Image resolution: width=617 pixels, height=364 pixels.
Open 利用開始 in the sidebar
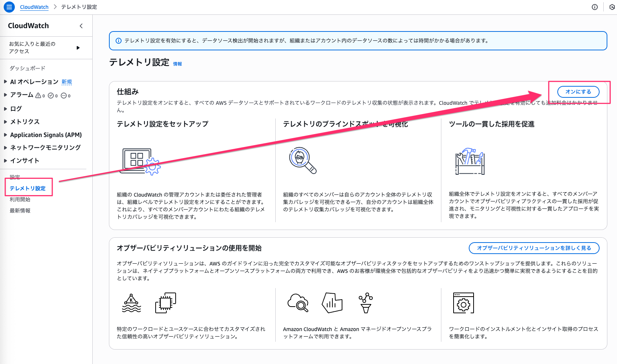[x=20, y=199]
